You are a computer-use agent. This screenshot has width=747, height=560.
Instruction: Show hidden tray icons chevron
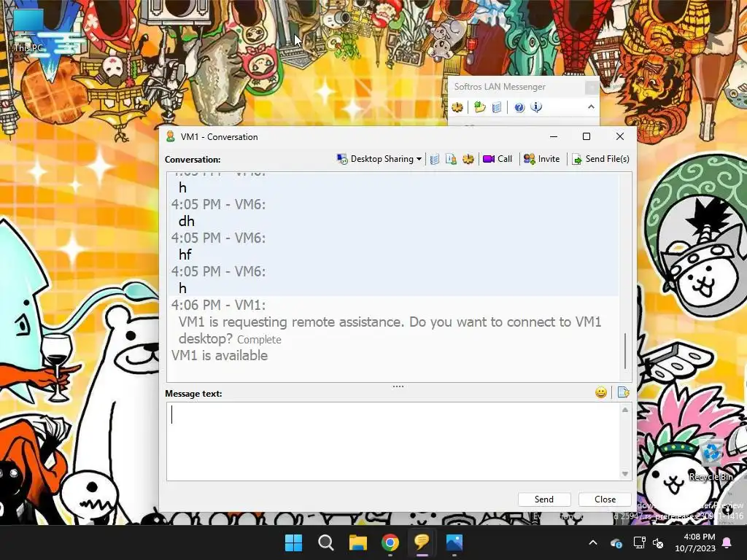[593, 542]
